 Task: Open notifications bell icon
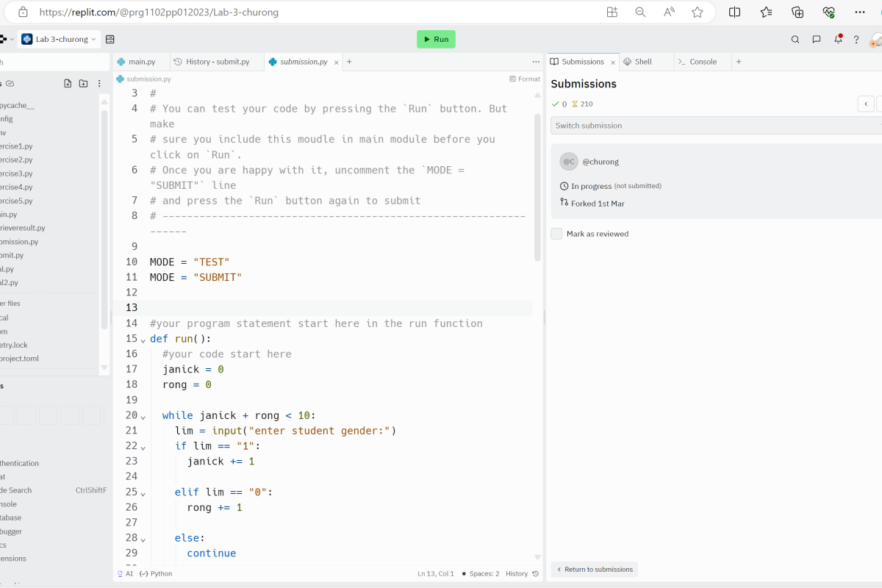pos(837,39)
